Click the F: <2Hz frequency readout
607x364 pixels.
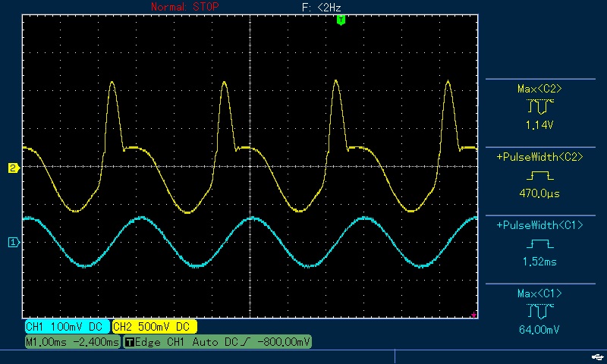pyautogui.click(x=321, y=8)
